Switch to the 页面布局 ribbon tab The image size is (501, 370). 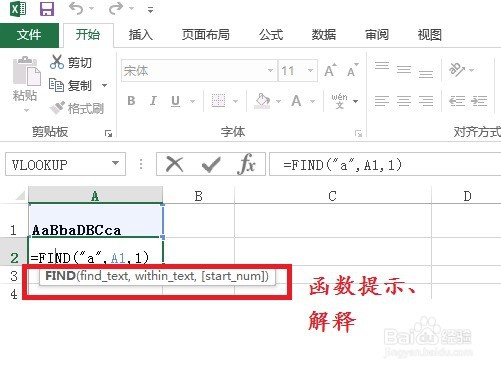(x=206, y=35)
